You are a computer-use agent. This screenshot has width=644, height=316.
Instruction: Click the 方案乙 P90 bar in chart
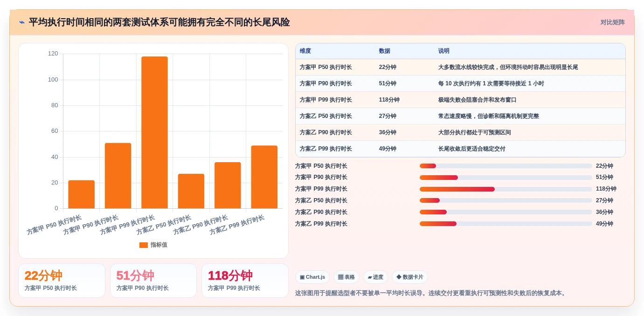click(228, 185)
